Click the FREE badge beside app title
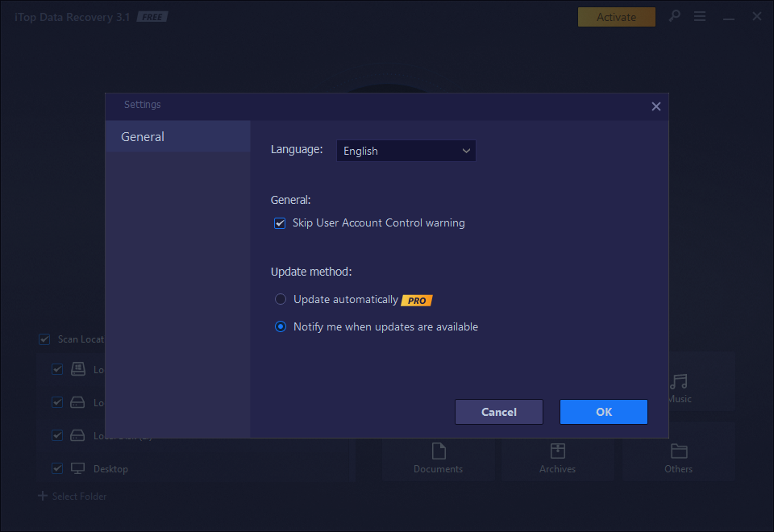Viewport: 774px width, 532px height. pyautogui.click(x=152, y=17)
